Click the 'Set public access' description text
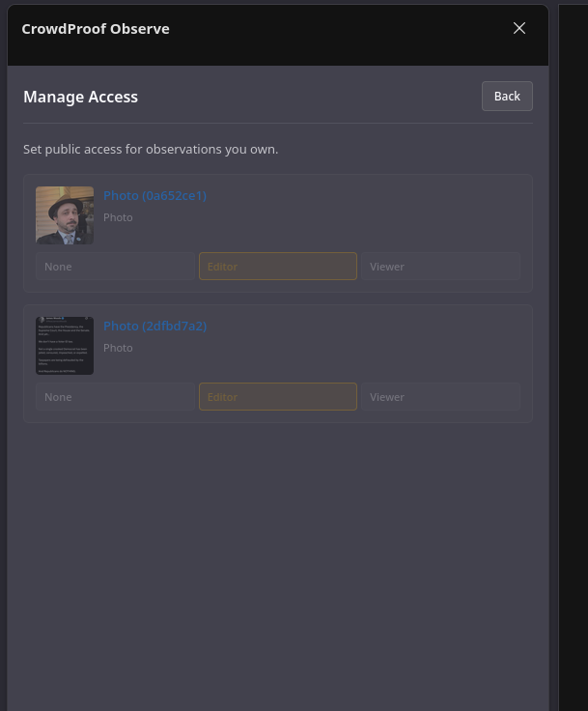 tap(151, 150)
